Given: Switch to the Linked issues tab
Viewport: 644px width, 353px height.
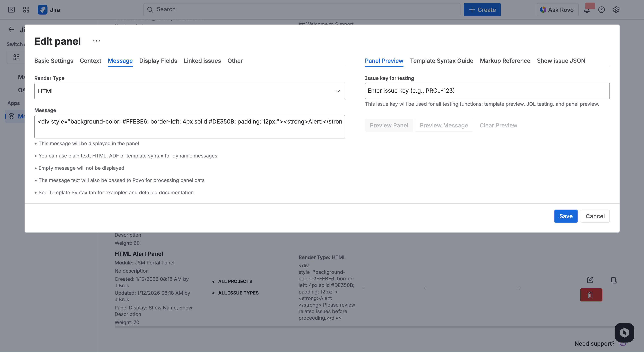Looking at the screenshot, I should point(202,61).
